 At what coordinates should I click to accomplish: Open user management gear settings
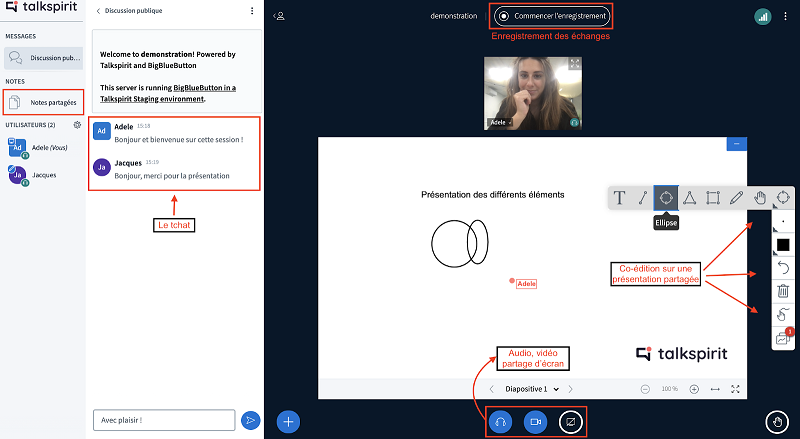(x=77, y=125)
